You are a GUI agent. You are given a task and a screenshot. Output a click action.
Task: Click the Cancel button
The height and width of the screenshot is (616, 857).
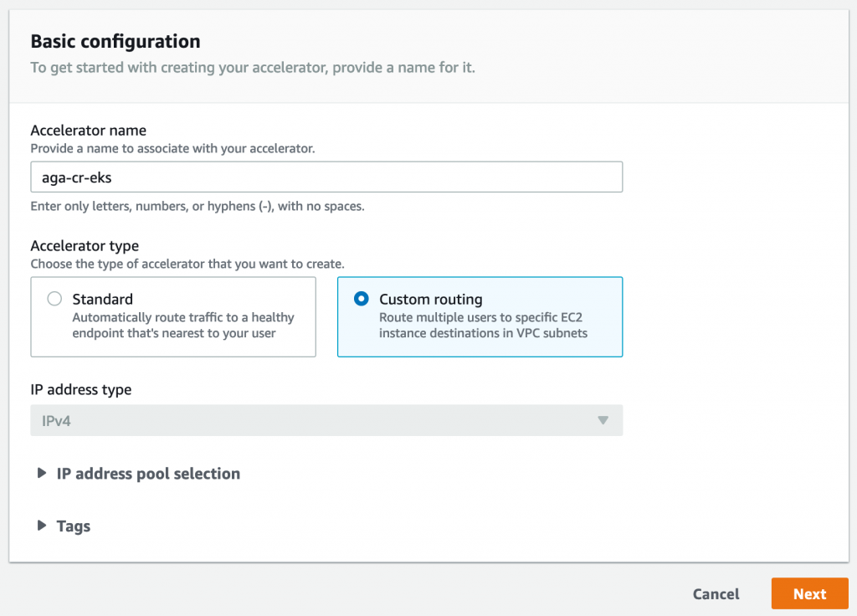click(716, 594)
